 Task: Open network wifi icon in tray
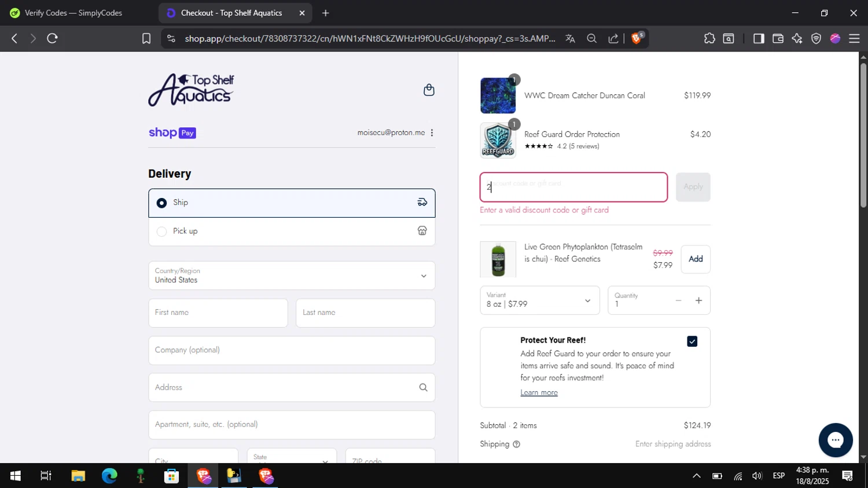coord(738,476)
